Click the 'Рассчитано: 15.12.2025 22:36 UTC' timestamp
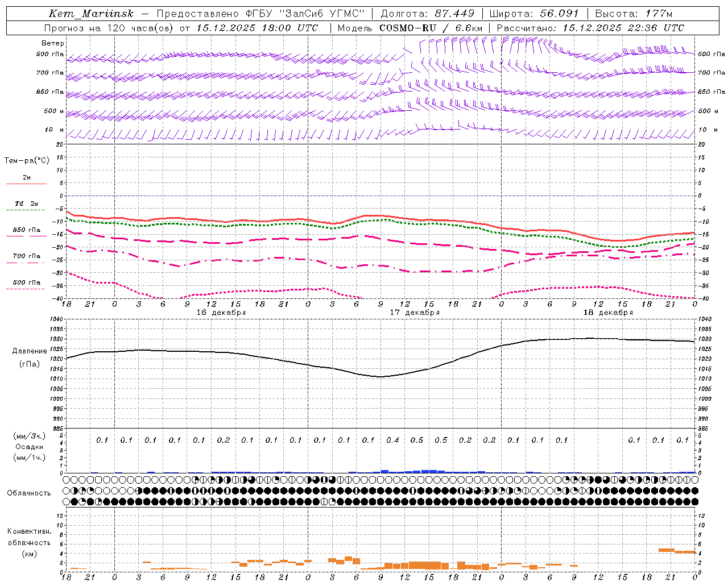The image size is (728, 582). [590, 28]
